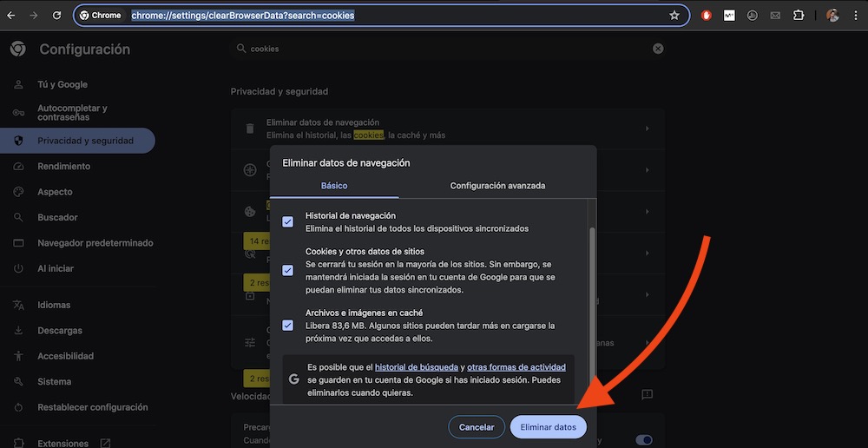This screenshot has width=868, height=448.
Task: Switch to the Configuración avanzada tab
Action: pos(497,186)
